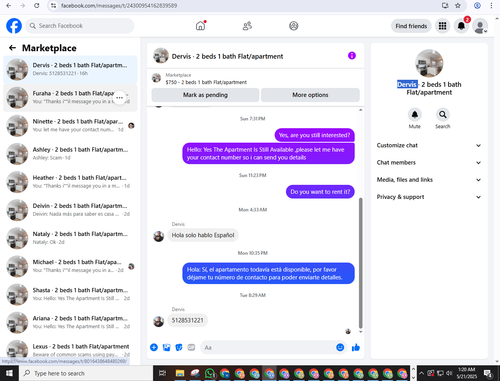Open the Ashley conversation

[70, 154]
